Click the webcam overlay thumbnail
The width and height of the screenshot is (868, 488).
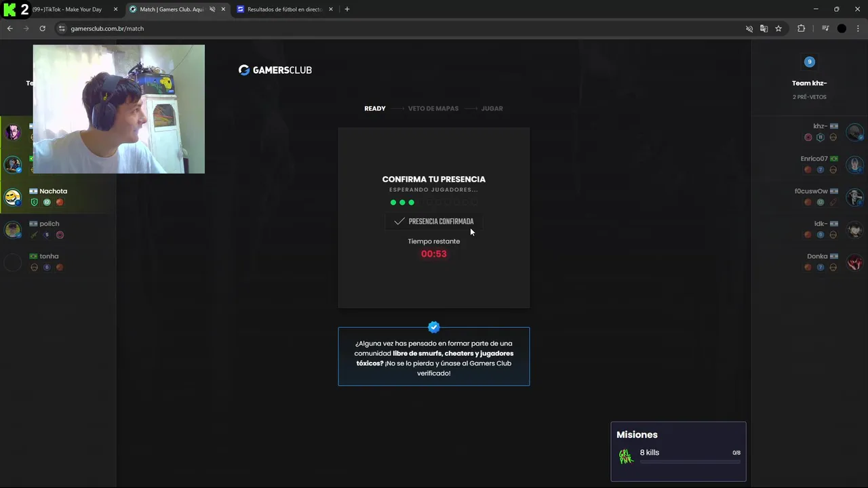point(119,109)
